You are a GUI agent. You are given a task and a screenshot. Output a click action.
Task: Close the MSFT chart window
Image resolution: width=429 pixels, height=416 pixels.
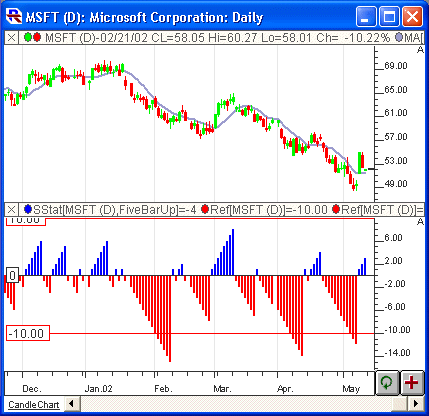point(412,16)
